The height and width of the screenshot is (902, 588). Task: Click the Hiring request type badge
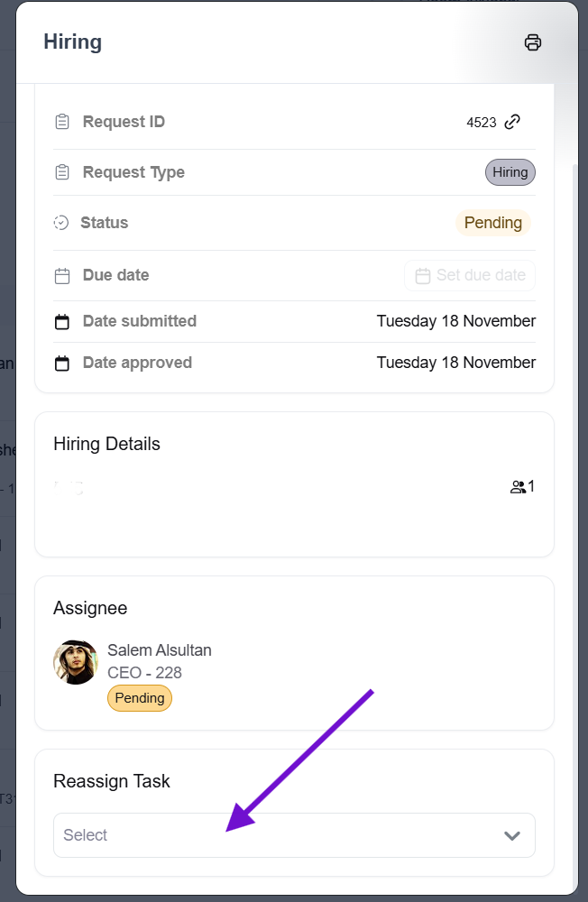(x=510, y=172)
